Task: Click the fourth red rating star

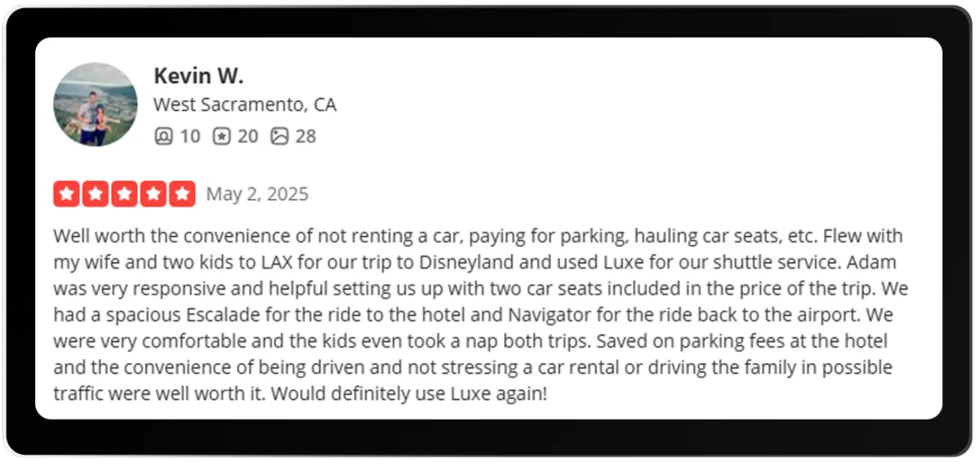Action: click(x=153, y=194)
